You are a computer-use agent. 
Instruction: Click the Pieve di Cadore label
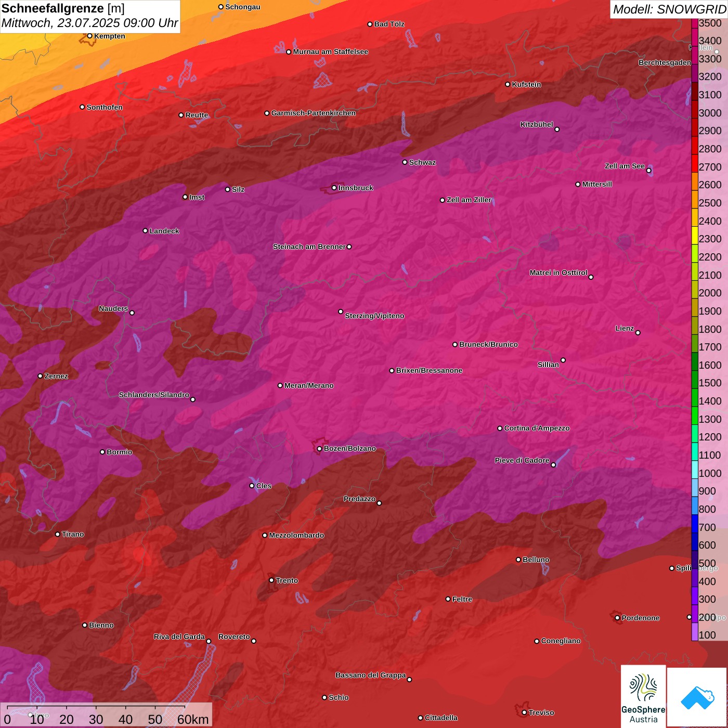click(522, 460)
